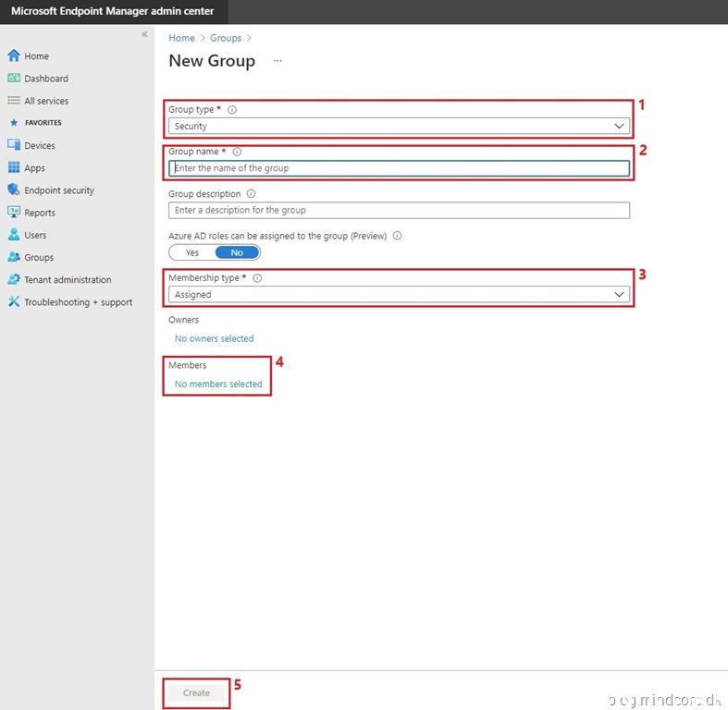Viewport: 728px width, 710px height.
Task: Select the Endpoint security shield icon
Action: click(x=14, y=190)
